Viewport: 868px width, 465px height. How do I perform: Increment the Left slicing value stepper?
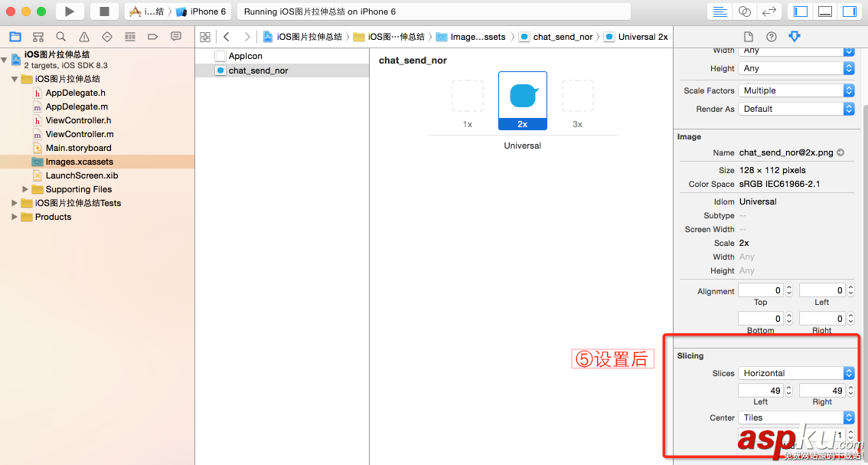[790, 387]
